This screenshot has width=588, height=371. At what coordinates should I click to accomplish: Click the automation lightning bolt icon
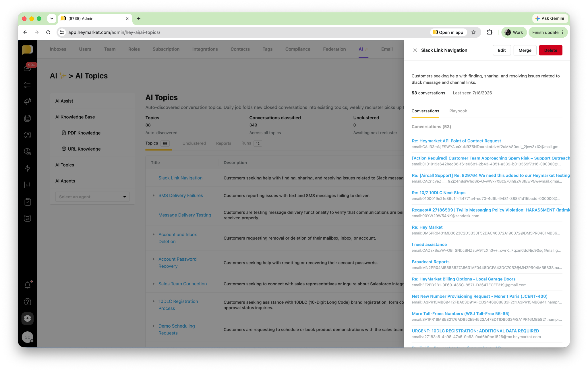[28, 168]
